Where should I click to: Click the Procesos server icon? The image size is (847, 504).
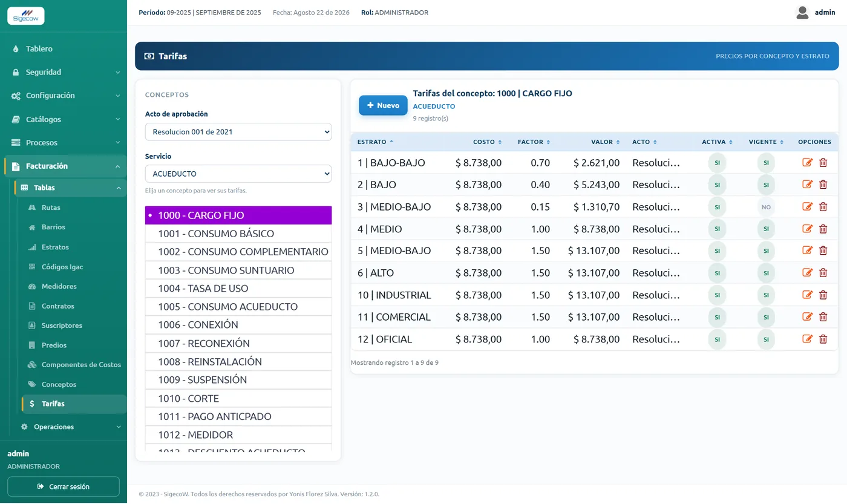pyautogui.click(x=16, y=143)
